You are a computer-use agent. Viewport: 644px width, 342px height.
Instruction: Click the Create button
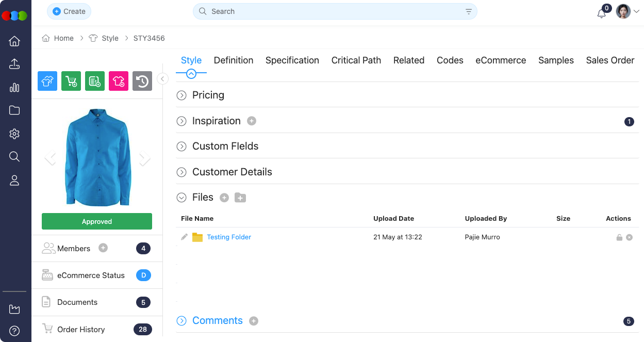pos(69,11)
